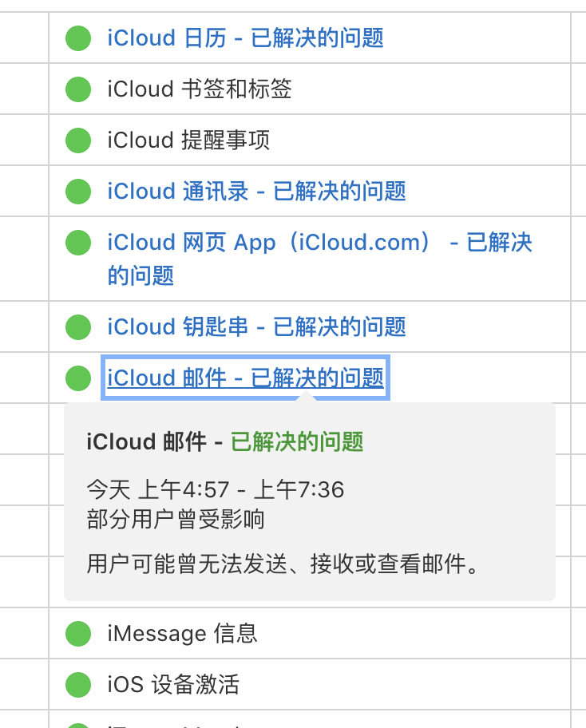
Task: Expand iCloud 网页 App (iCloud.com) issue details
Action: (x=319, y=243)
